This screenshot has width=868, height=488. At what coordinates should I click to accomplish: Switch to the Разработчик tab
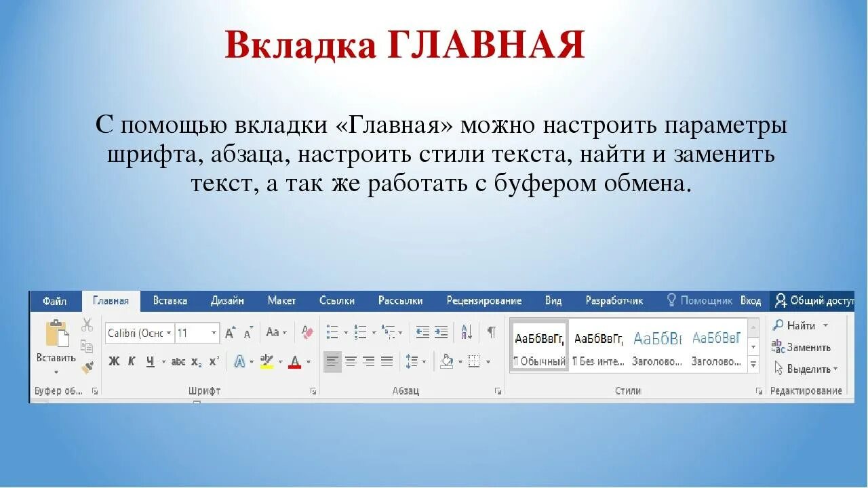coord(614,301)
